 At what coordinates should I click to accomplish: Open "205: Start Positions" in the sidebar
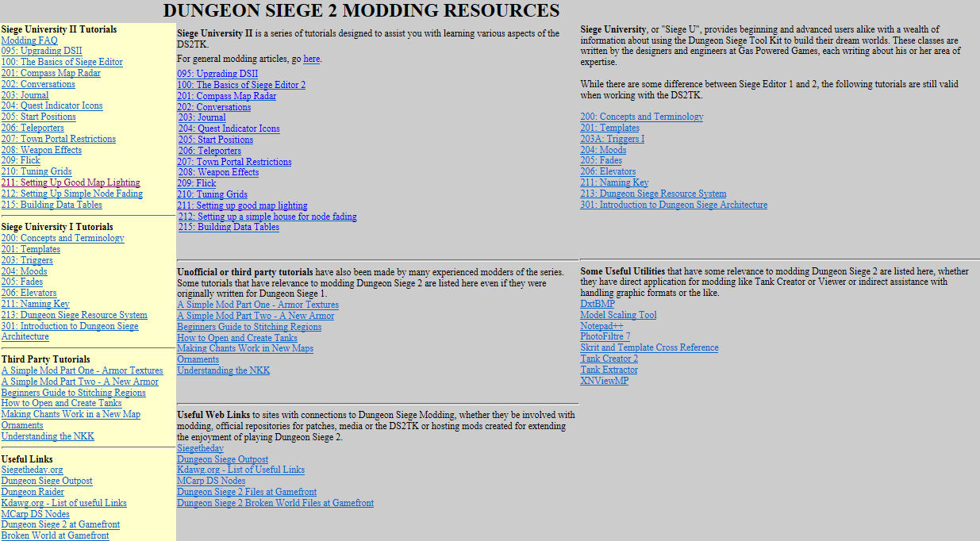[39, 117]
